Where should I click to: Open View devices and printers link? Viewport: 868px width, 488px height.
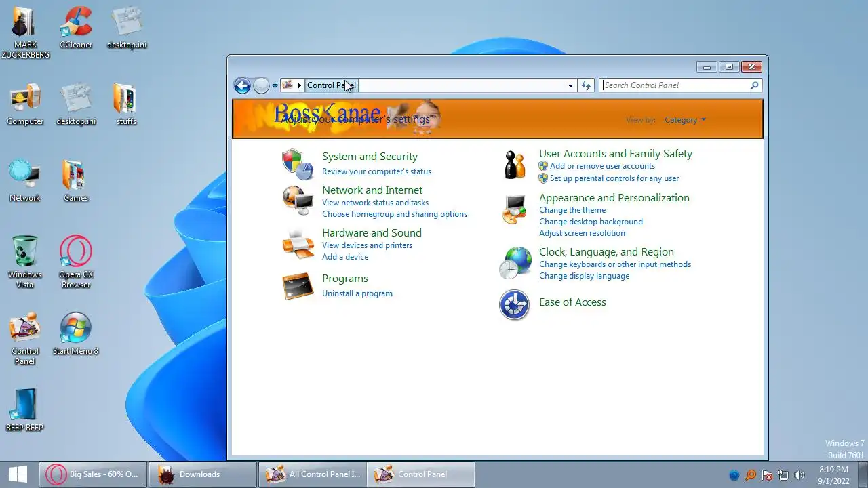[x=367, y=245]
